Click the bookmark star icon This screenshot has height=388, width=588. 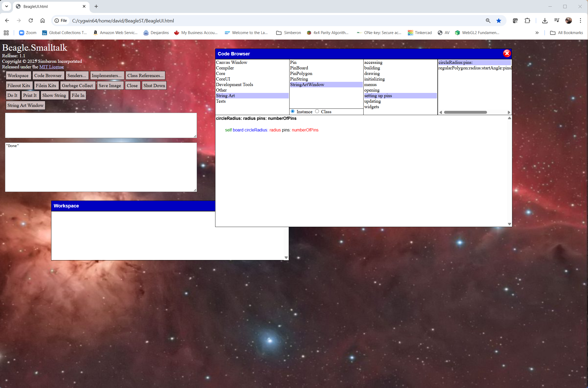[x=499, y=21]
